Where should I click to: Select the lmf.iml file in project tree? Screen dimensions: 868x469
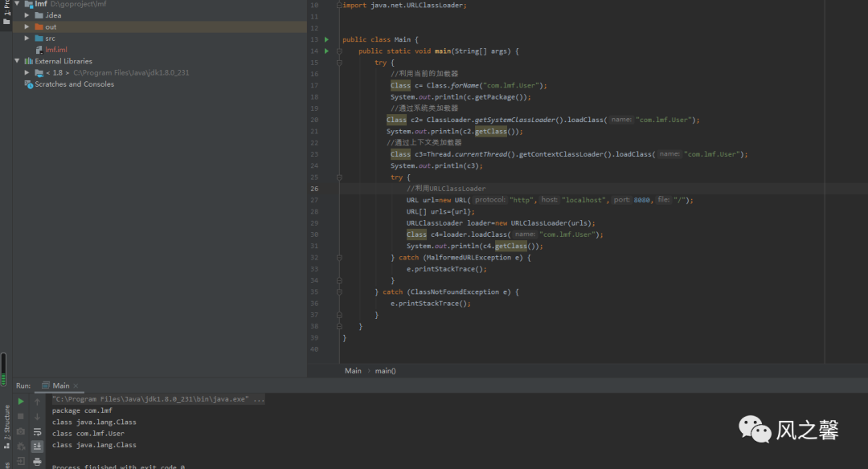click(x=56, y=50)
